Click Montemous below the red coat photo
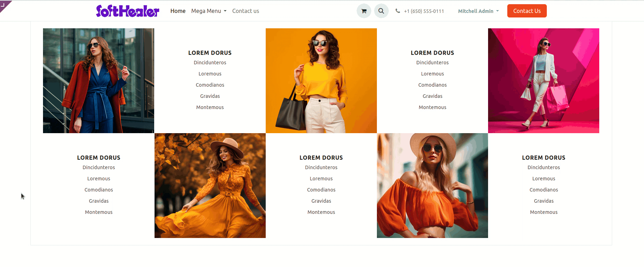Image resolution: width=644 pixels, height=267 pixels. click(x=99, y=212)
